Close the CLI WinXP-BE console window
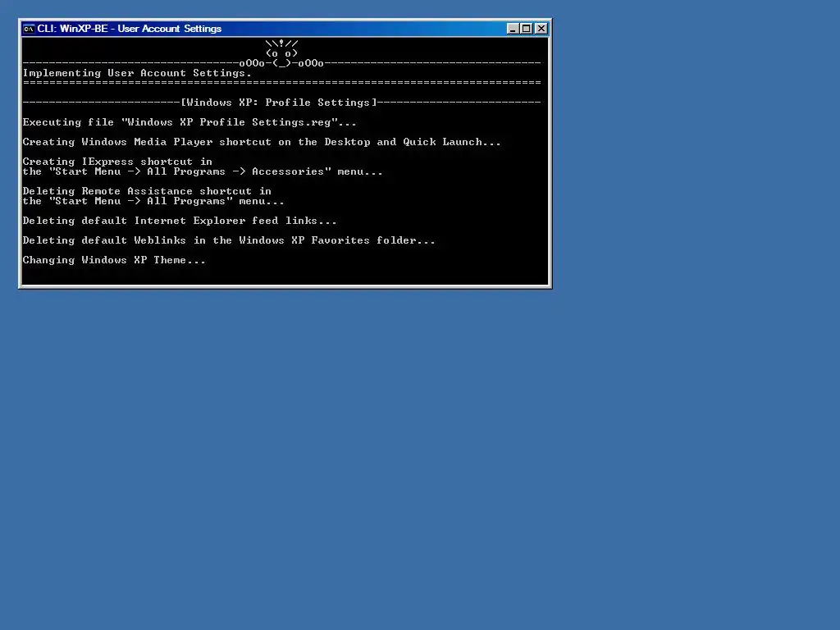This screenshot has height=630, width=840. click(541, 29)
